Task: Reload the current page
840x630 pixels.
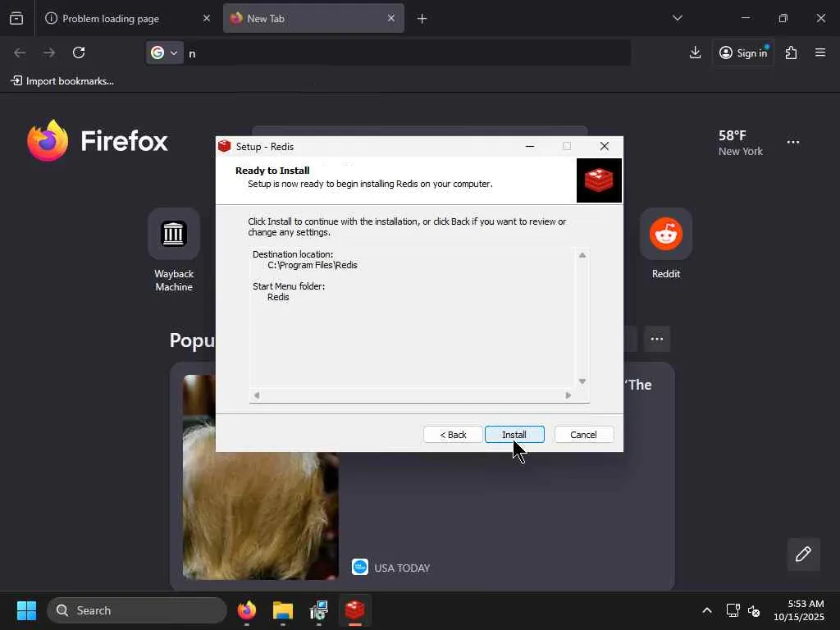Action: pos(79,52)
